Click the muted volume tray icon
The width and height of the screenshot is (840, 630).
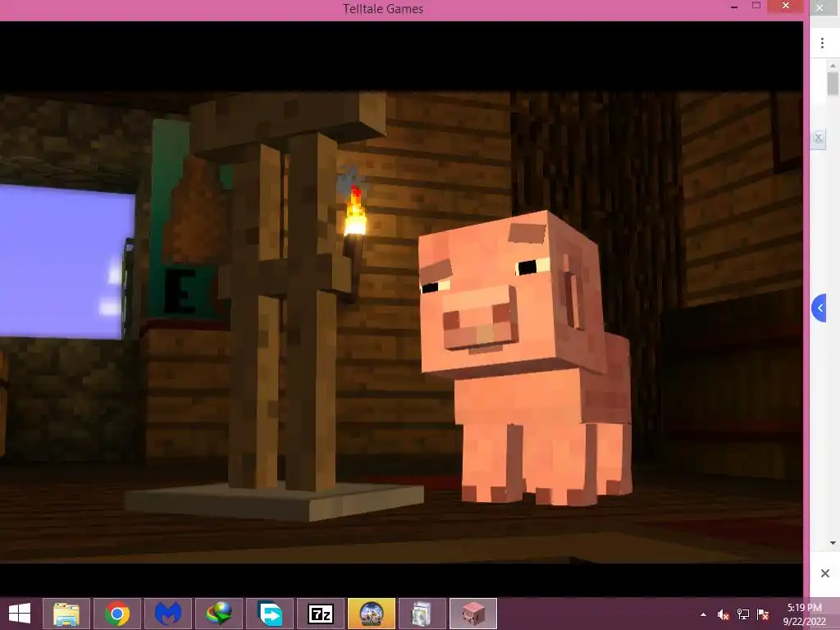pyautogui.click(x=723, y=614)
